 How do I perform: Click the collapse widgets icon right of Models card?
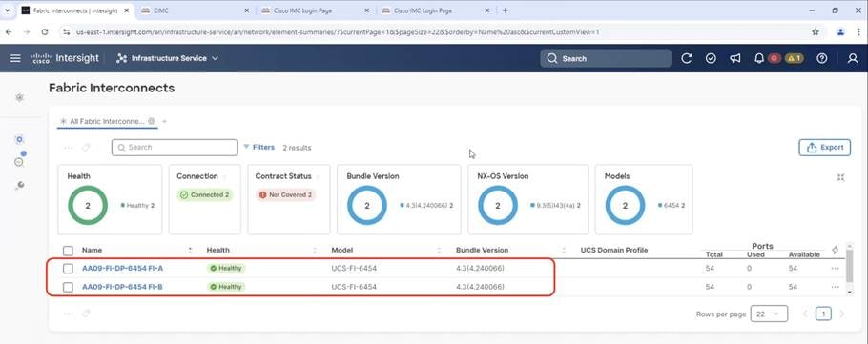tap(840, 177)
